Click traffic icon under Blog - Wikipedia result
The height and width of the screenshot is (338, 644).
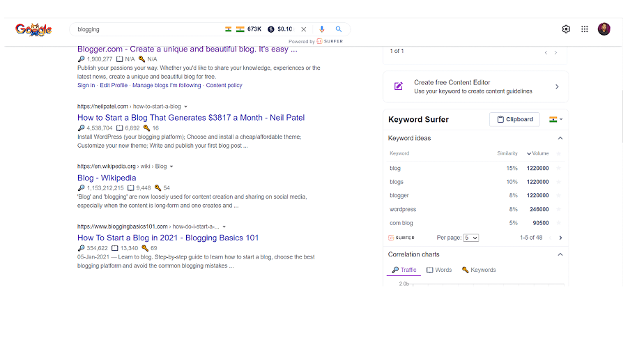pyautogui.click(x=81, y=188)
